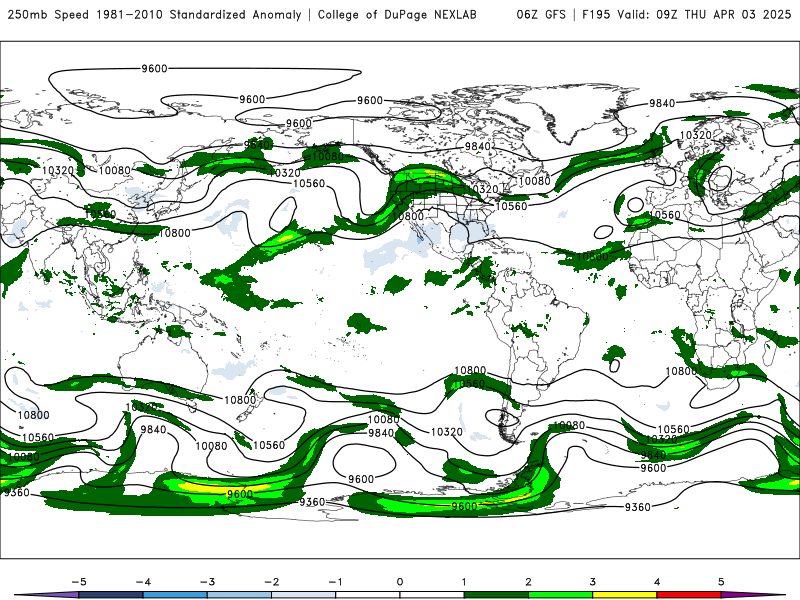Click the red 4 to 5 colorbar segment
Viewport: 800px width, 600px height.
click(x=689, y=595)
